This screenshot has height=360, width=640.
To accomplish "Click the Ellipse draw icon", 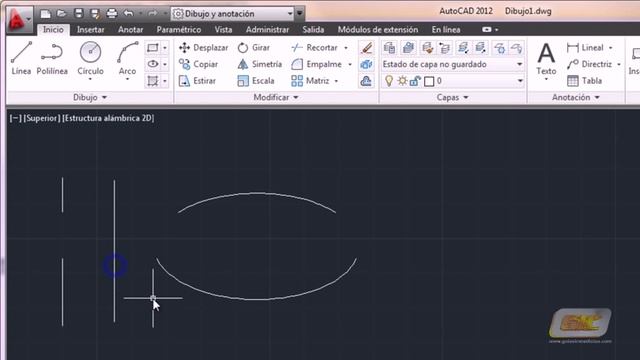I will click(153, 64).
